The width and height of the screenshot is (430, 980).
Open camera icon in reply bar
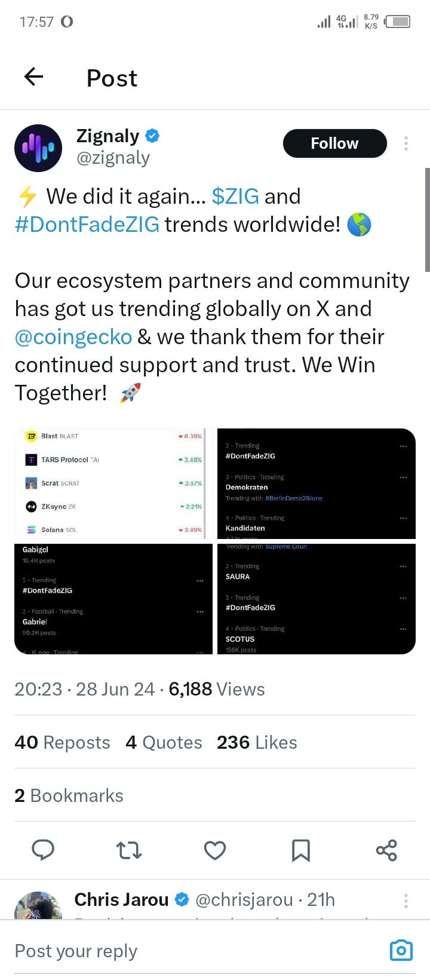point(401,950)
